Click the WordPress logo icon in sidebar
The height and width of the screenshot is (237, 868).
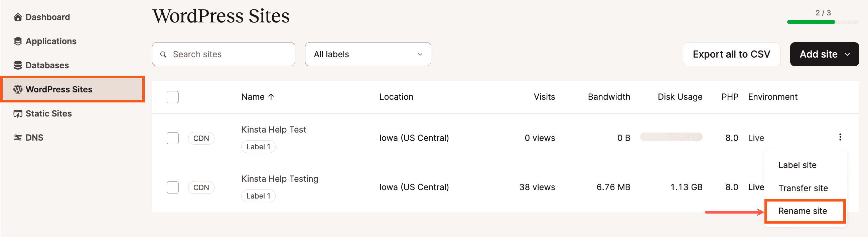point(18,89)
